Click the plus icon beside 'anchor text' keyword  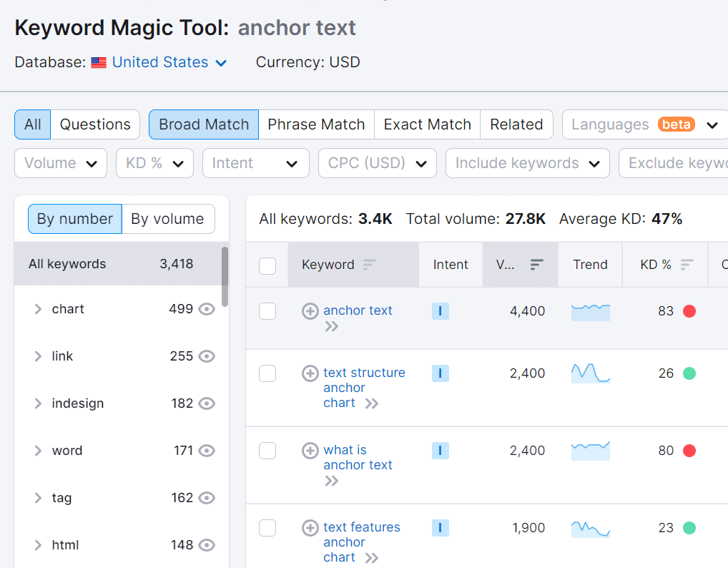[x=310, y=310]
